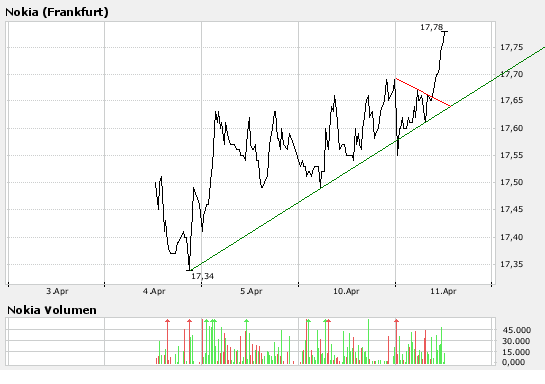Click the red downtrend resistance line
Image resolution: width=545 pixels, height=384 pixels.
[x=423, y=92]
